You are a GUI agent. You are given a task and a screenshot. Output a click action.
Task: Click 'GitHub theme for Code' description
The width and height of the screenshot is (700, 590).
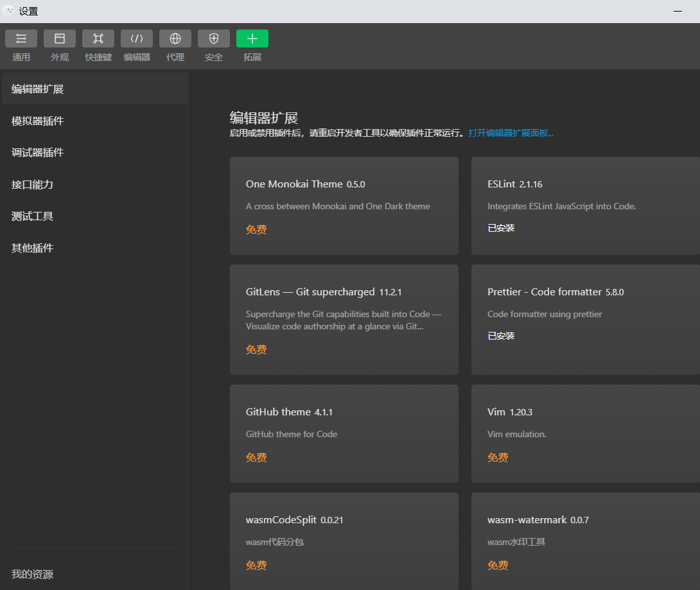coord(292,434)
